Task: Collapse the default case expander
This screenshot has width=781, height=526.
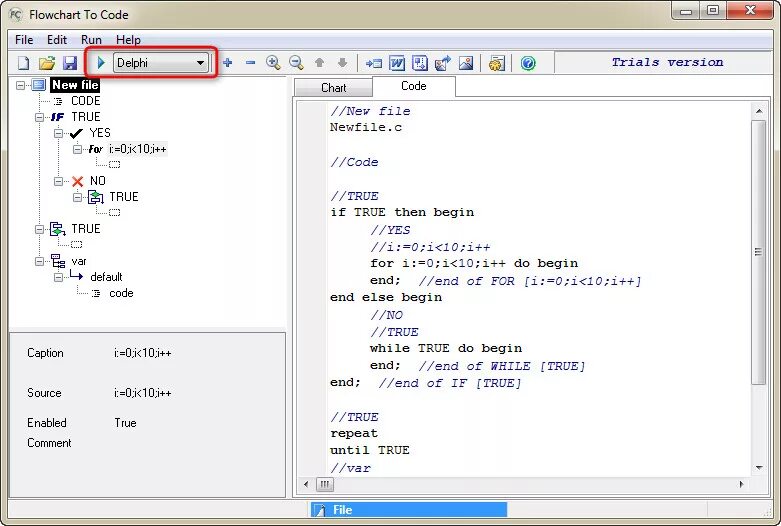Action: [58, 277]
